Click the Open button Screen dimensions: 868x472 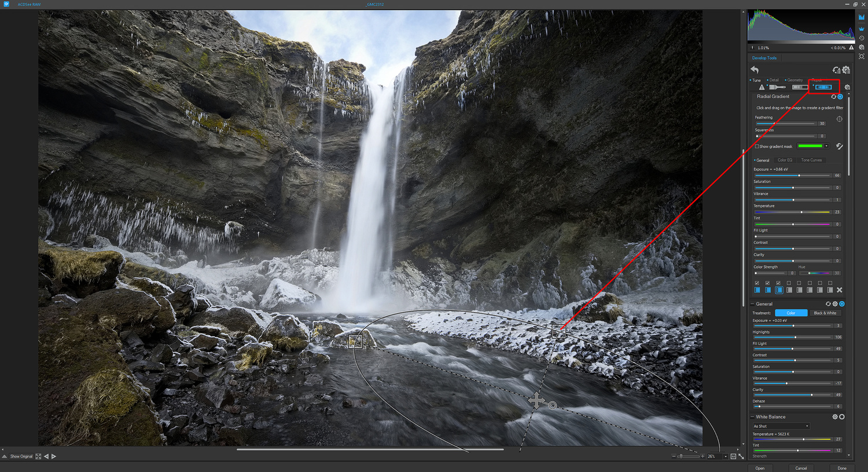(x=760, y=468)
